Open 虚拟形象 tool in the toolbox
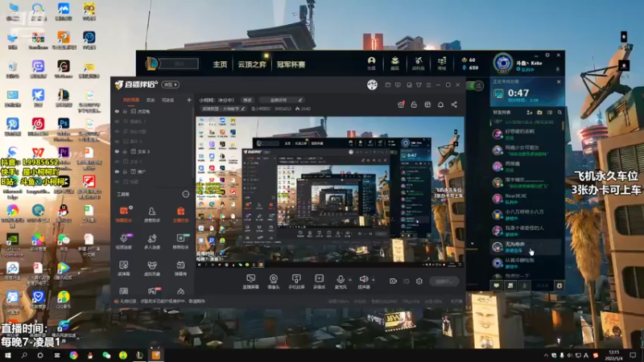Screen dimensions: 644x362 point(151,269)
